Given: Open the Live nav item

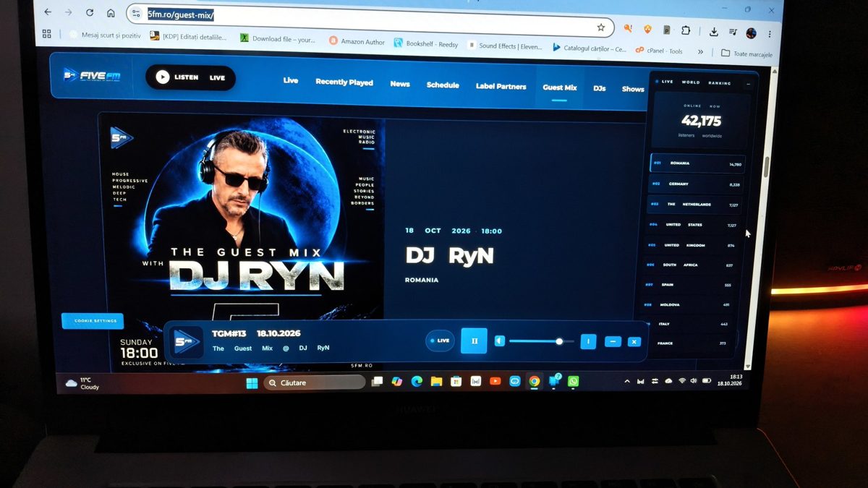Looking at the screenshot, I should pos(291,80).
